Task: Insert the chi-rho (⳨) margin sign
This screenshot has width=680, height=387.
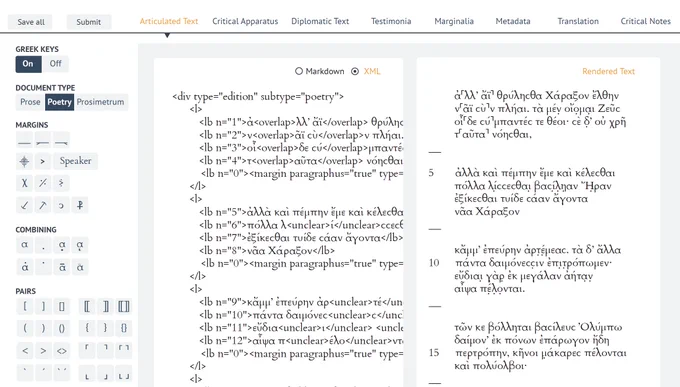Action: tap(80, 205)
